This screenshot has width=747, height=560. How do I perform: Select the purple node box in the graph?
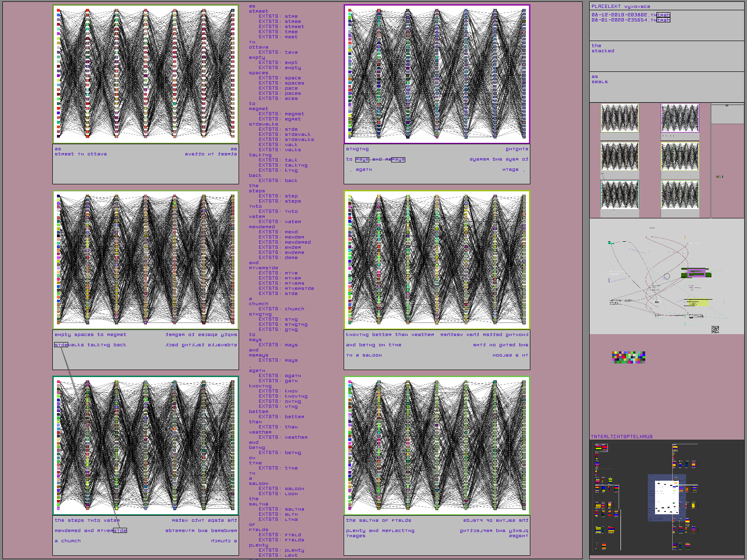(696, 273)
